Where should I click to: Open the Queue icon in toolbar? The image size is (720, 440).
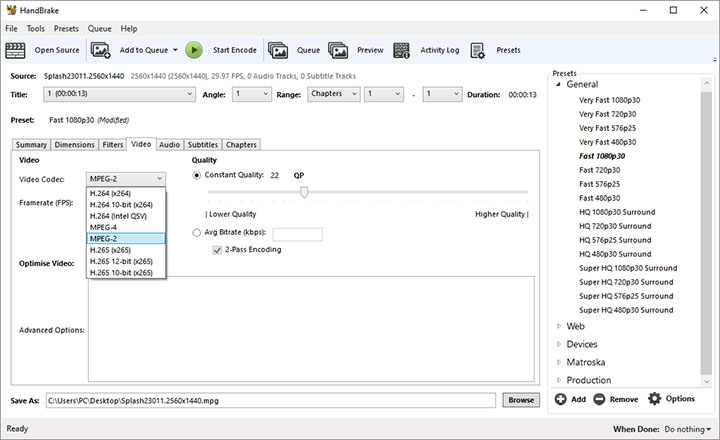click(x=278, y=49)
